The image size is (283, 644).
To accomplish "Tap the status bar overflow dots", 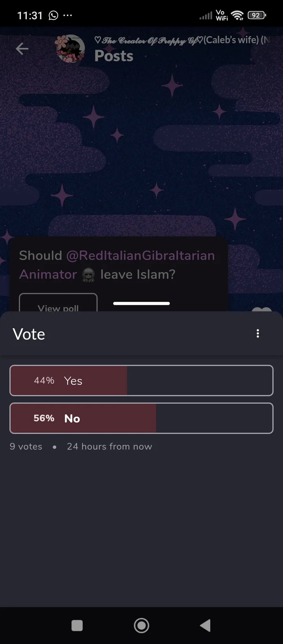I will pyautogui.click(x=68, y=16).
